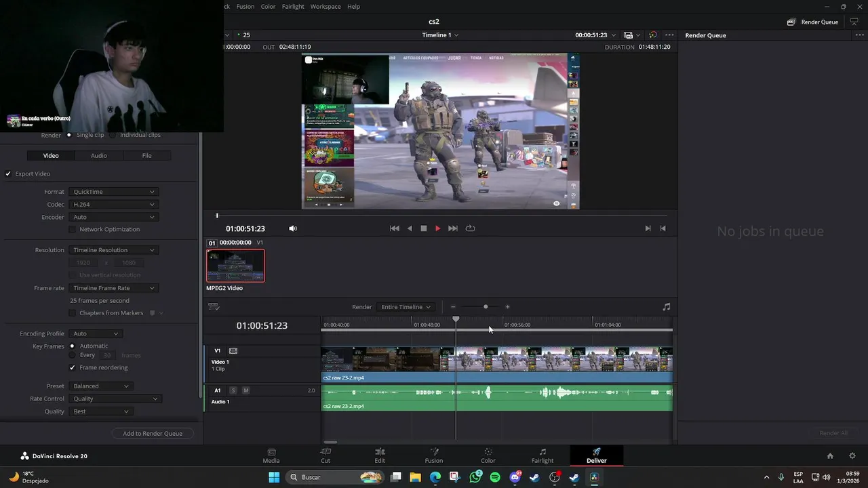Open the Fairlight menu in menu bar
This screenshot has height=488, width=868.
tap(293, 6)
